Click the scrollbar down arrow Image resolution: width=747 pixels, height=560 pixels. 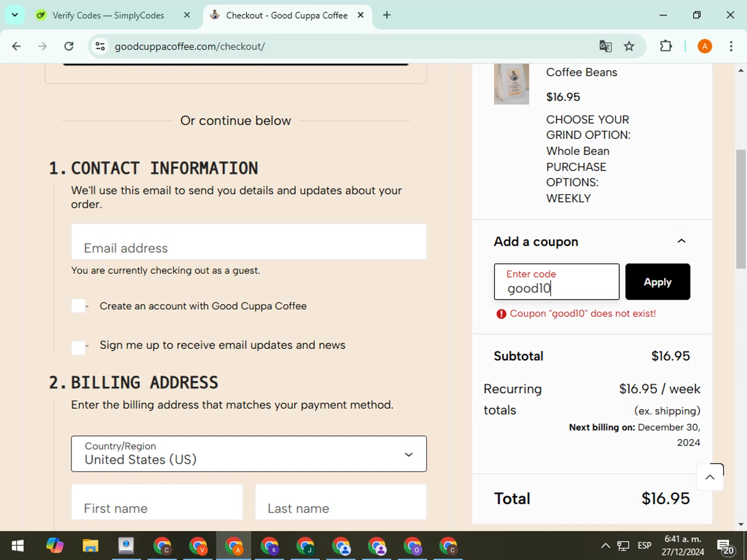(x=741, y=524)
